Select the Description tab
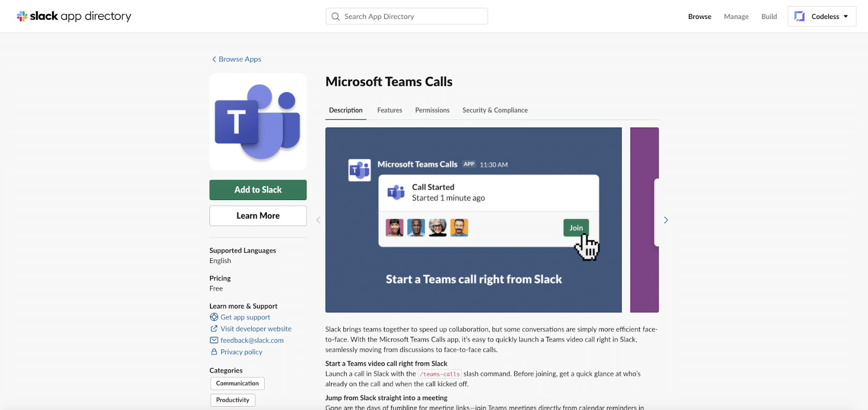Viewport: 868px width, 410px height. pos(346,110)
